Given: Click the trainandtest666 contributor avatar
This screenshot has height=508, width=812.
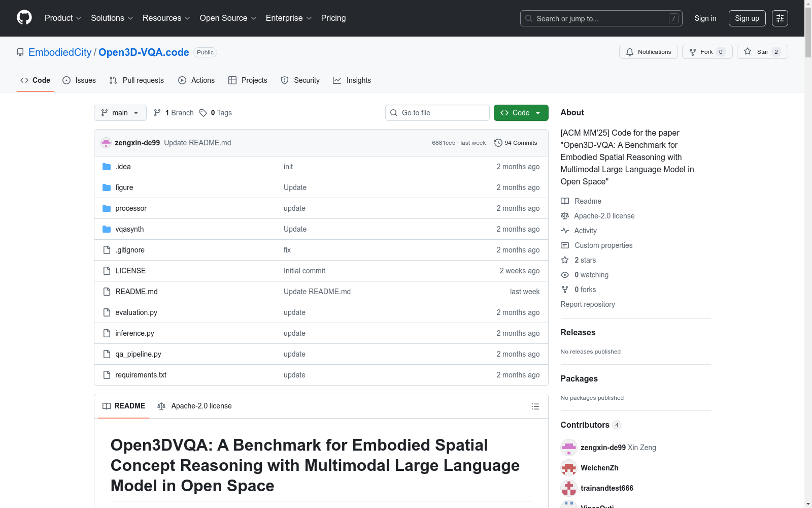Looking at the screenshot, I should click(569, 488).
